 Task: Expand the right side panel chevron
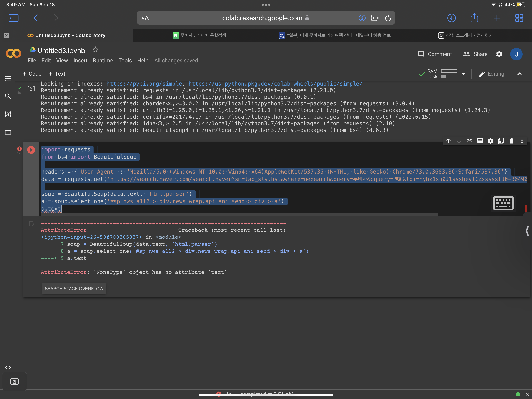coord(527,231)
